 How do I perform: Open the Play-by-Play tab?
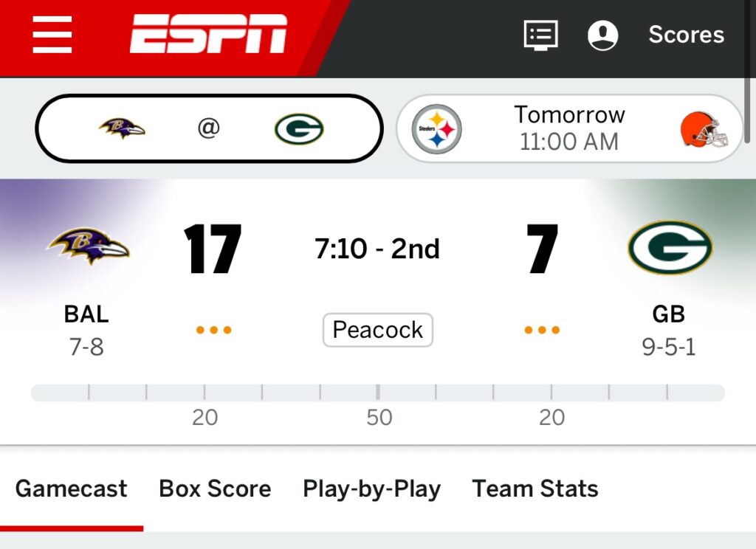pyautogui.click(x=371, y=488)
